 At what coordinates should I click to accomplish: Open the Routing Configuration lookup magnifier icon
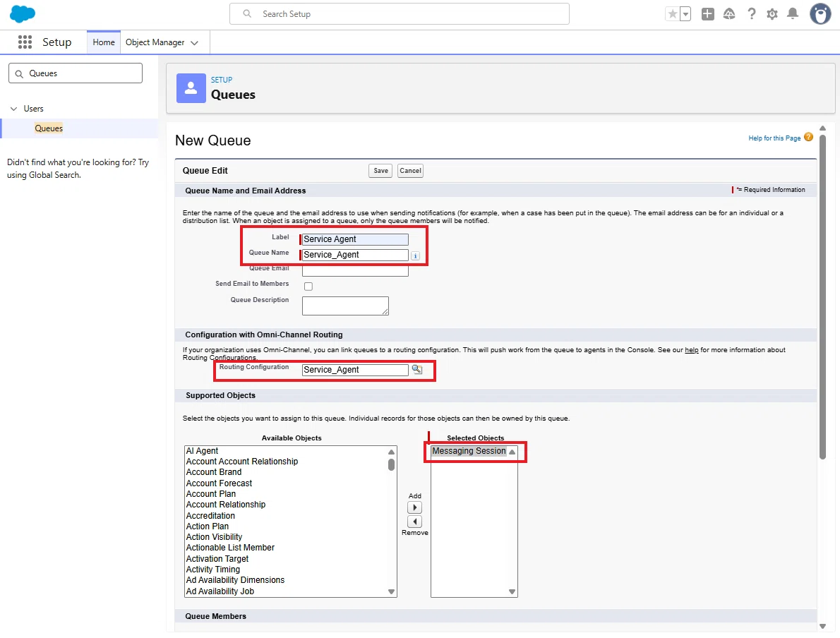point(416,369)
